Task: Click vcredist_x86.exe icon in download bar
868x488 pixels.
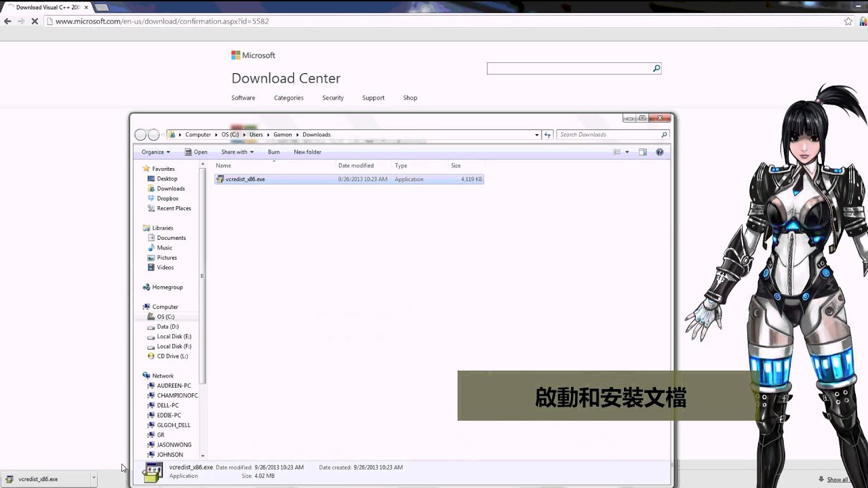Action: pyautogui.click(x=9, y=479)
